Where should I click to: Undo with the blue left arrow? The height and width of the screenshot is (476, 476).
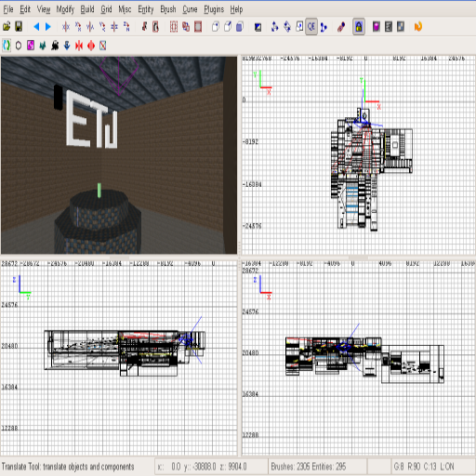pos(36,27)
